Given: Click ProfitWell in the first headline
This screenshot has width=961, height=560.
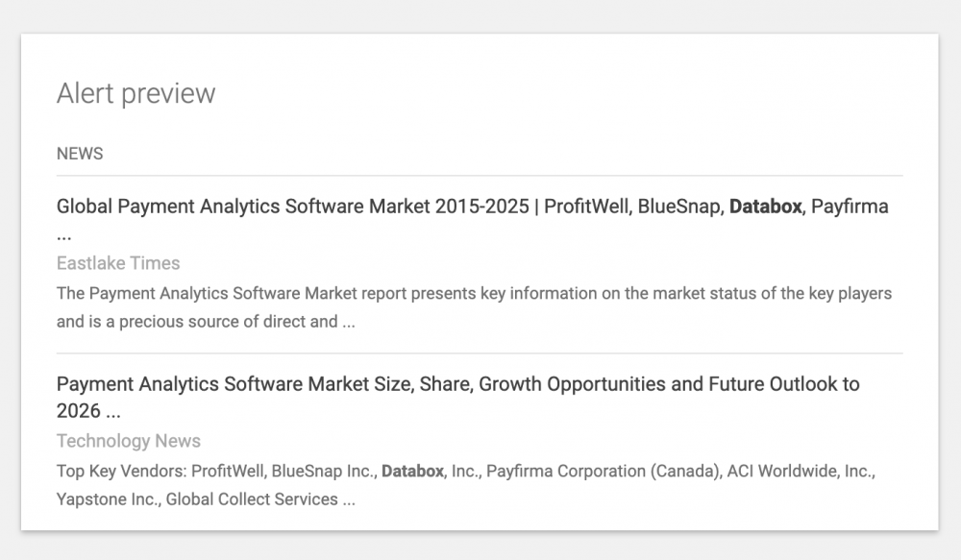Looking at the screenshot, I should pyautogui.click(x=585, y=207).
